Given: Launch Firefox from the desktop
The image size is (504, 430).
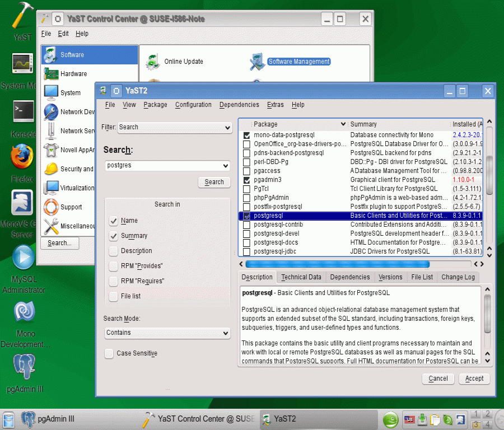Looking at the screenshot, I should pos(22,156).
